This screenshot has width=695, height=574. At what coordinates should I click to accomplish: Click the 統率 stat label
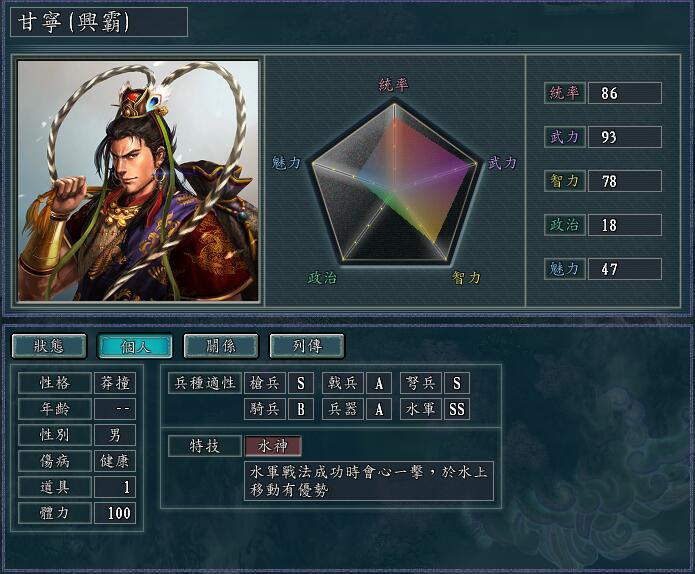pyautogui.click(x=565, y=93)
